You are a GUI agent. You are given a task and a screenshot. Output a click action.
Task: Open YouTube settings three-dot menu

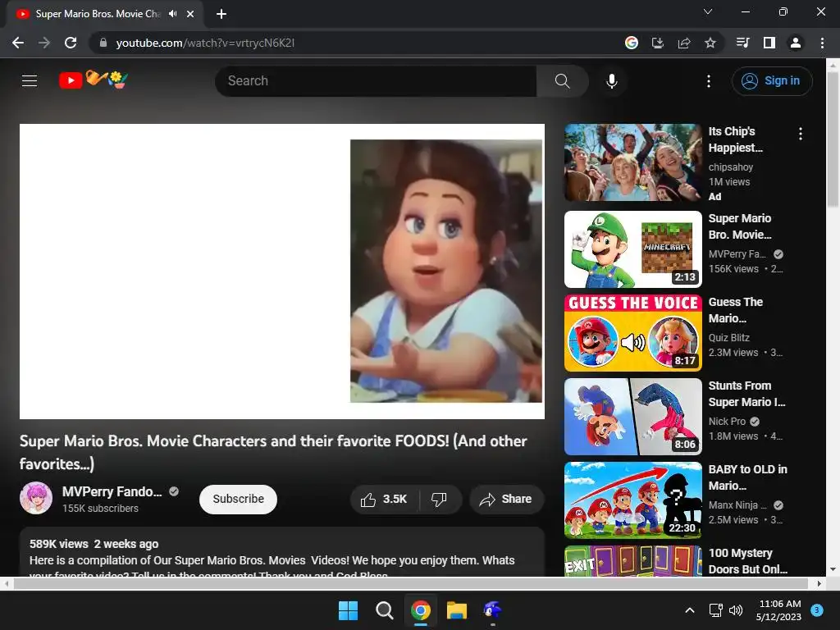click(708, 81)
